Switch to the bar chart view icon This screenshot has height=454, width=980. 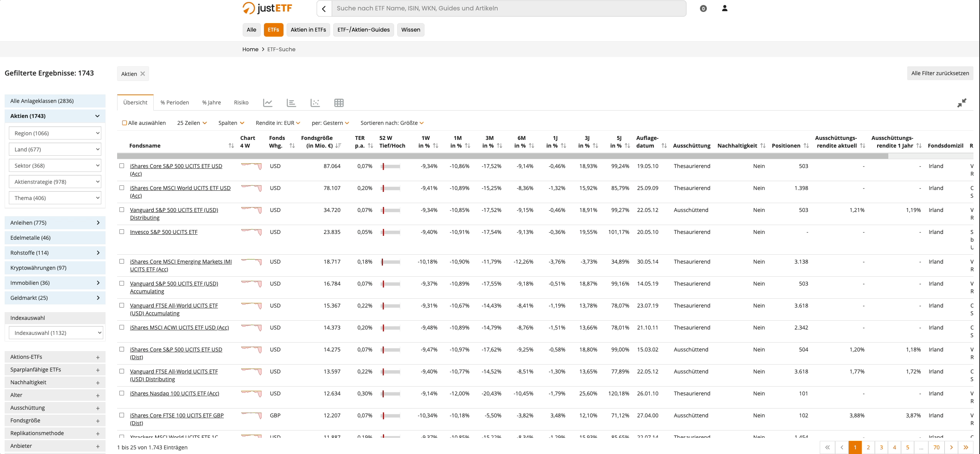tap(291, 103)
